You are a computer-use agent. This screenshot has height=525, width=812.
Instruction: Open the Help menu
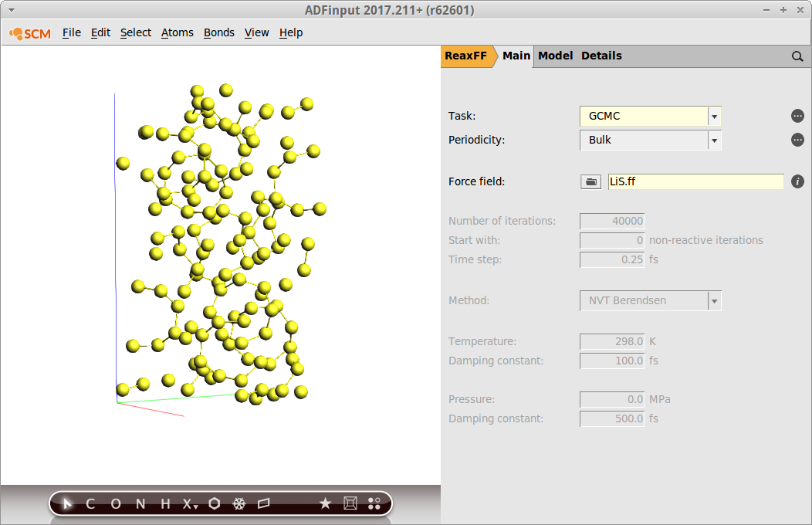(x=291, y=32)
